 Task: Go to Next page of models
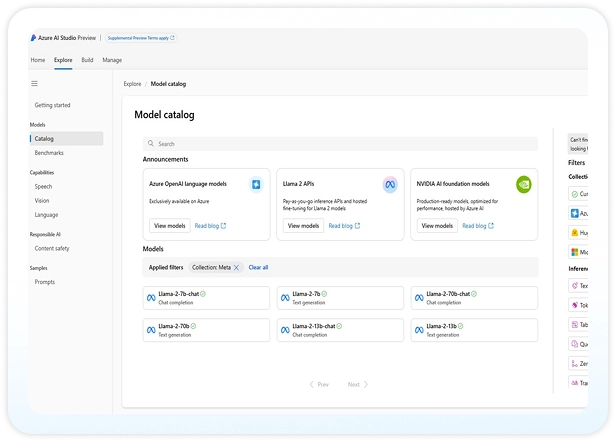(357, 384)
